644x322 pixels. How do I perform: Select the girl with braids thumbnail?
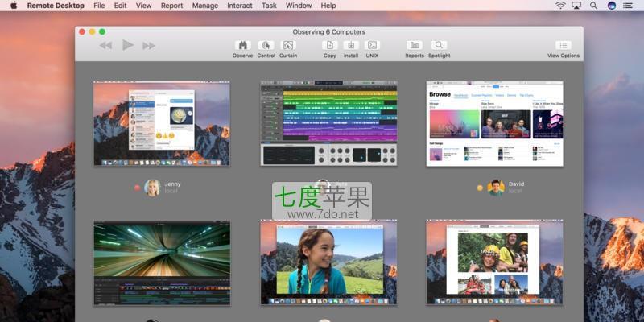point(328,262)
